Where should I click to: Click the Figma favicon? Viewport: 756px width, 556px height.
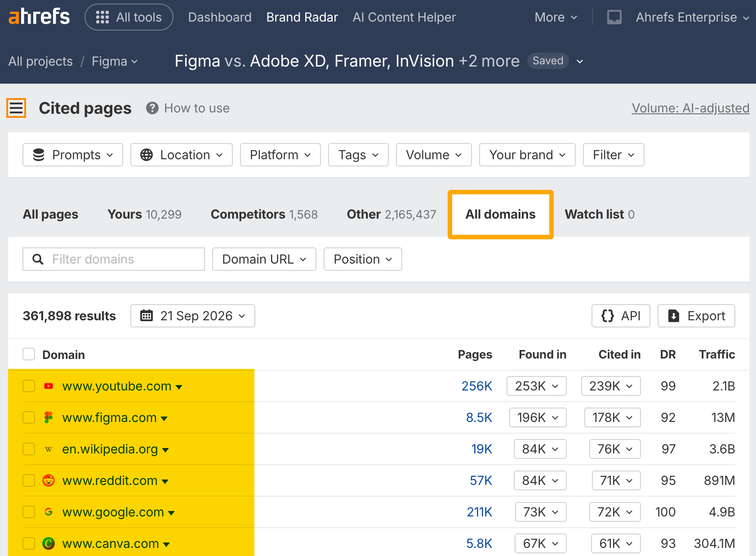49,417
